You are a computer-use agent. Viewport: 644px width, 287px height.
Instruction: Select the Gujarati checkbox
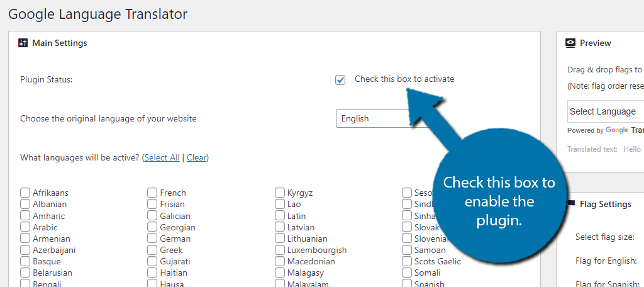click(152, 261)
